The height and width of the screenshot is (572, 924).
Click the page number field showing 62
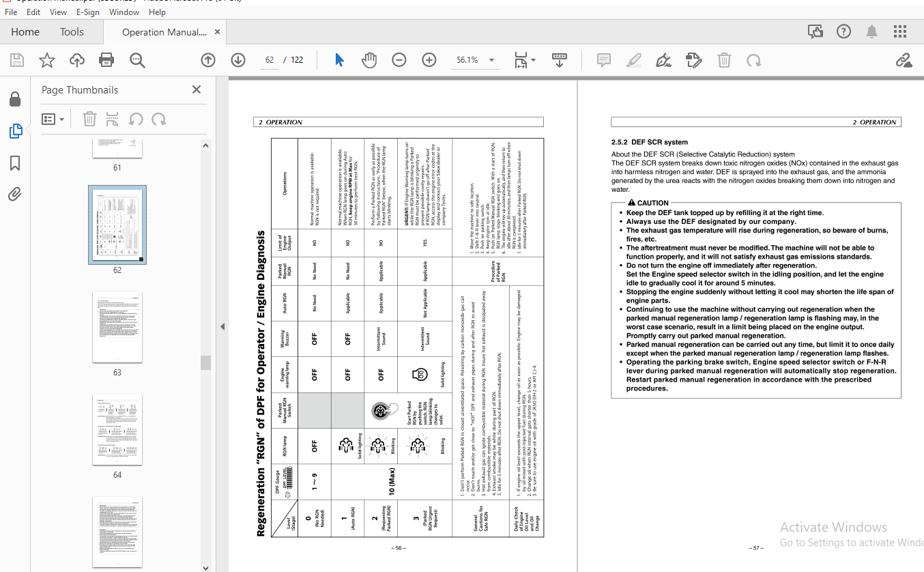270,60
